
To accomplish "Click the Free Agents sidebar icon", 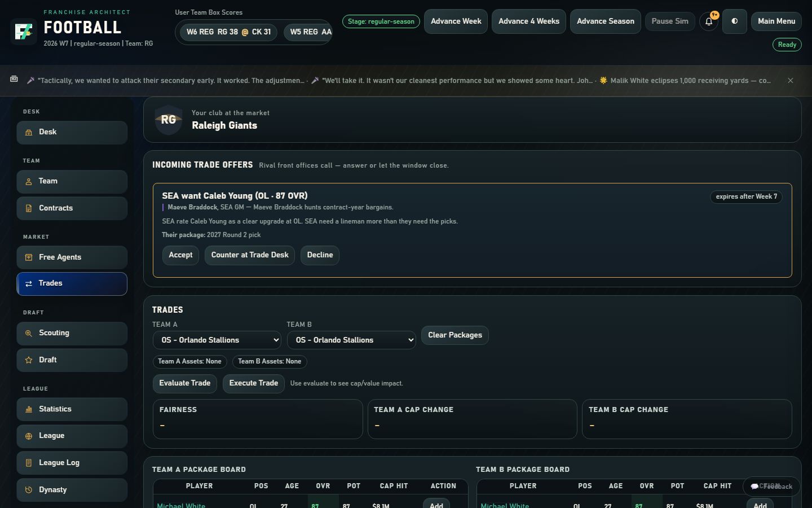I will [29, 257].
